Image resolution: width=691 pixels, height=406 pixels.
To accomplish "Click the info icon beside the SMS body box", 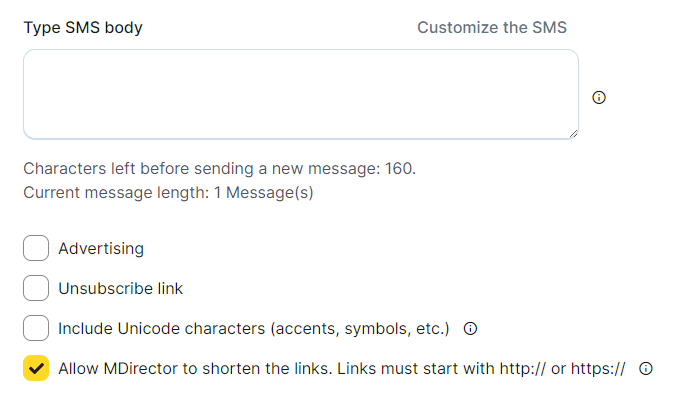I will (599, 97).
